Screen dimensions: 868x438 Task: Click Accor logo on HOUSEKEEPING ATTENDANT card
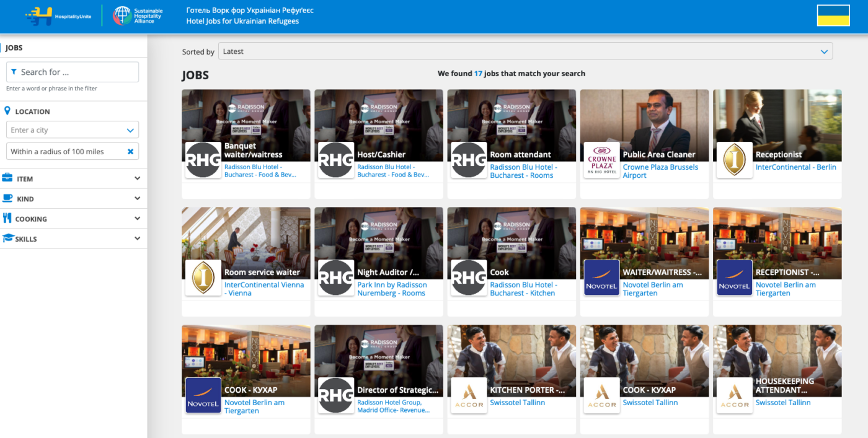click(734, 395)
